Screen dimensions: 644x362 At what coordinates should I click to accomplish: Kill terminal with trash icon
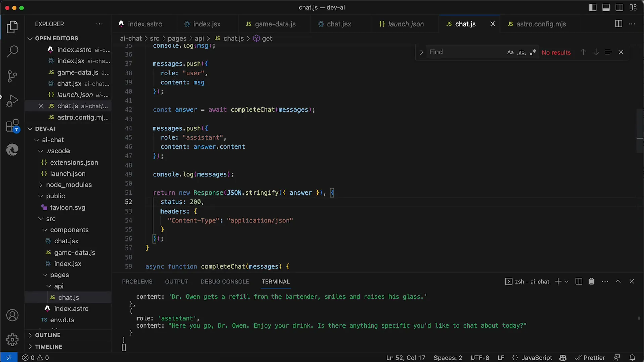592,282
